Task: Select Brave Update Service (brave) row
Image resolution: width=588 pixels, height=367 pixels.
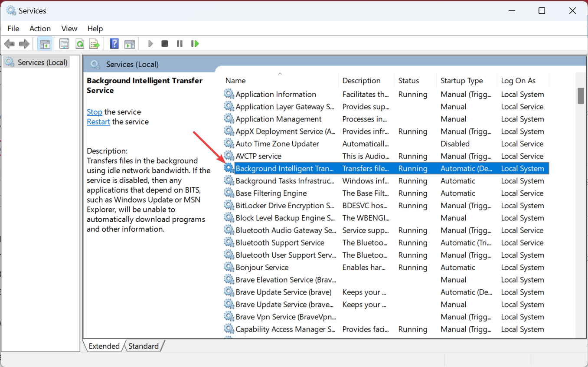Action: point(386,292)
